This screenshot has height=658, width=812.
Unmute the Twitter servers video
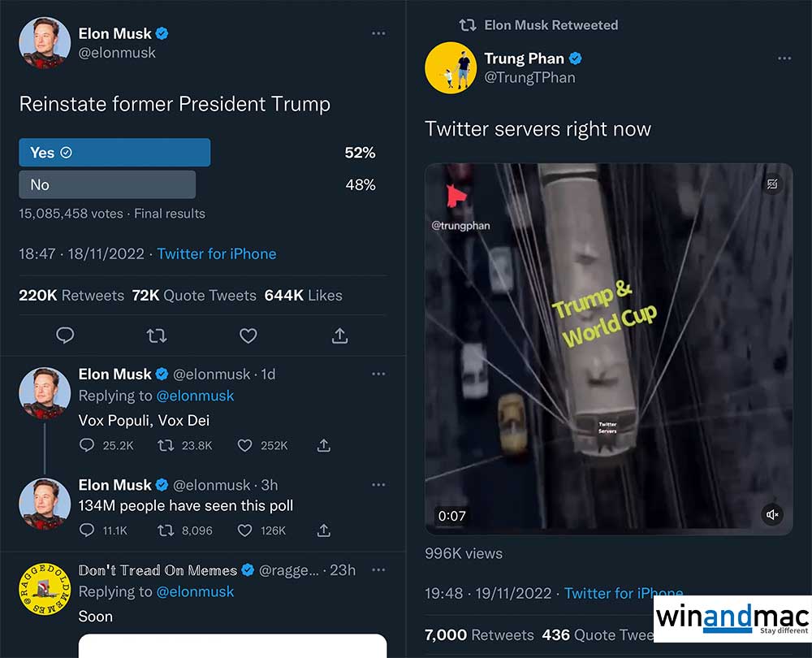(773, 514)
